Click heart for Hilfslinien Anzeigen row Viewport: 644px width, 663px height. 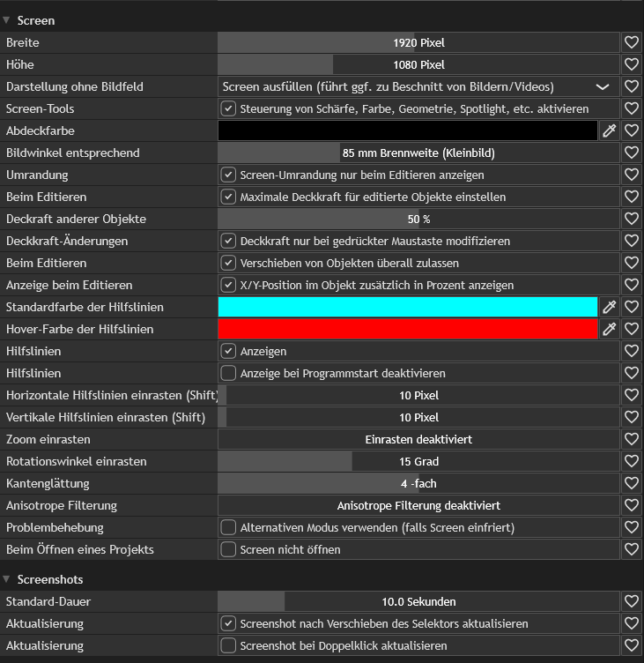click(x=632, y=351)
